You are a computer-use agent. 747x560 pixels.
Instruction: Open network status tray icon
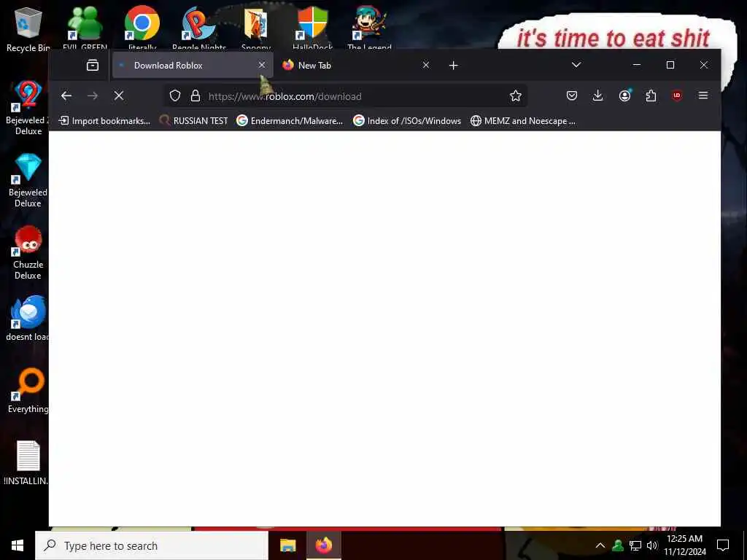click(635, 545)
